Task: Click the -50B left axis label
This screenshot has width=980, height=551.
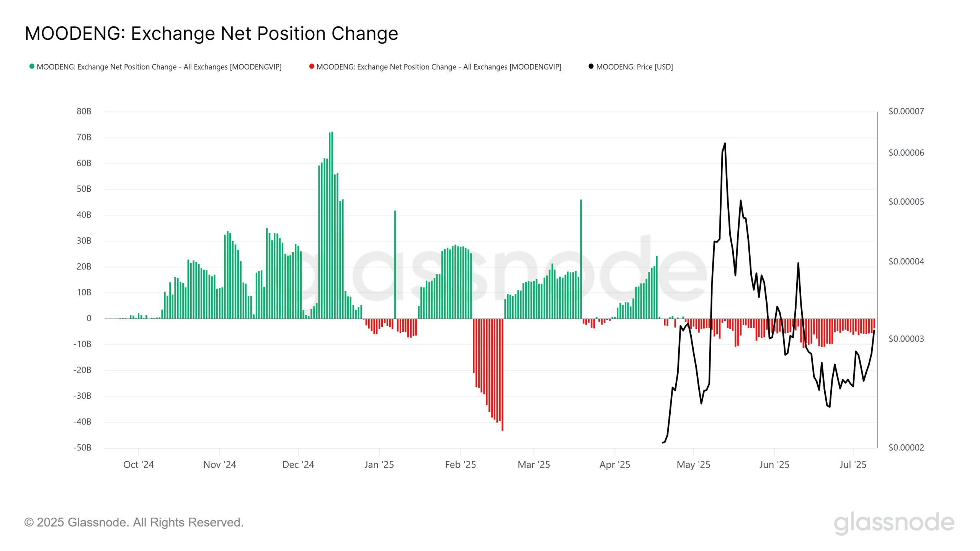Action: [82, 447]
